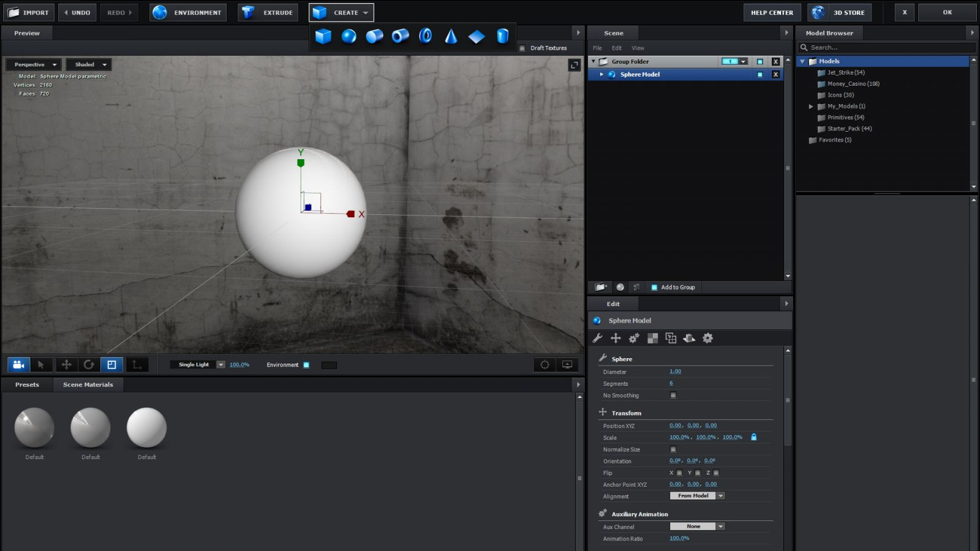Insert a cone primitive
The height and width of the screenshot is (551, 980).
click(451, 37)
